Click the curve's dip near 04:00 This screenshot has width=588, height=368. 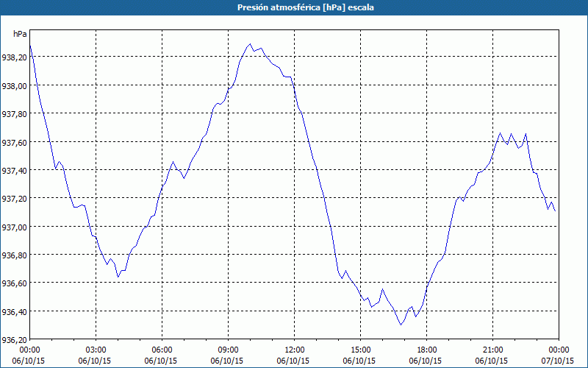[x=118, y=277]
